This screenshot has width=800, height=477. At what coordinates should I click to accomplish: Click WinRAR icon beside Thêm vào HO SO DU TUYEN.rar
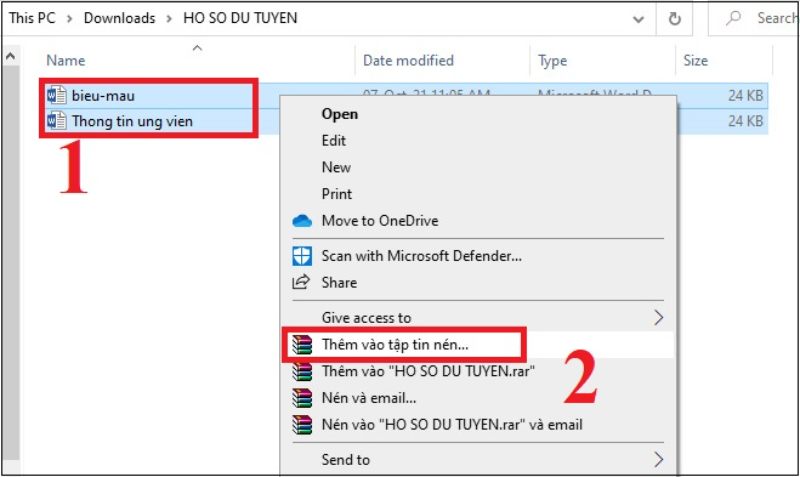(x=302, y=371)
